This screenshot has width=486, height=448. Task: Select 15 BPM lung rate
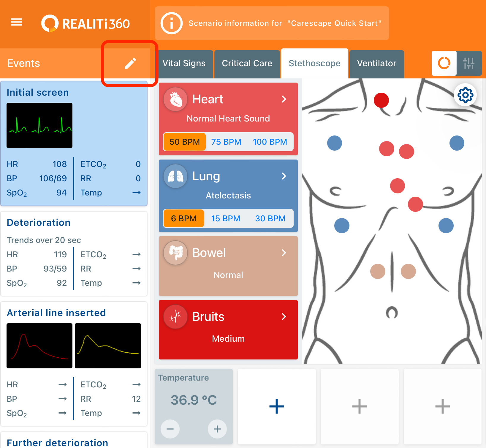(225, 218)
